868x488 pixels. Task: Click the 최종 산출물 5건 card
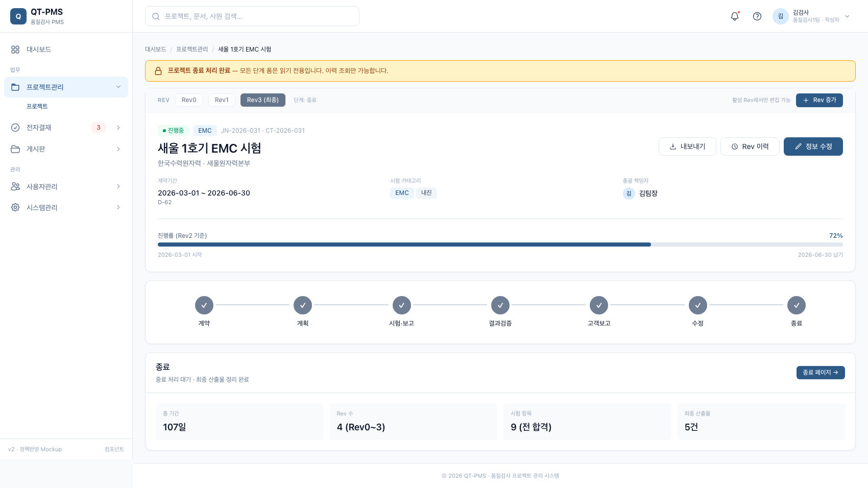[x=761, y=422]
